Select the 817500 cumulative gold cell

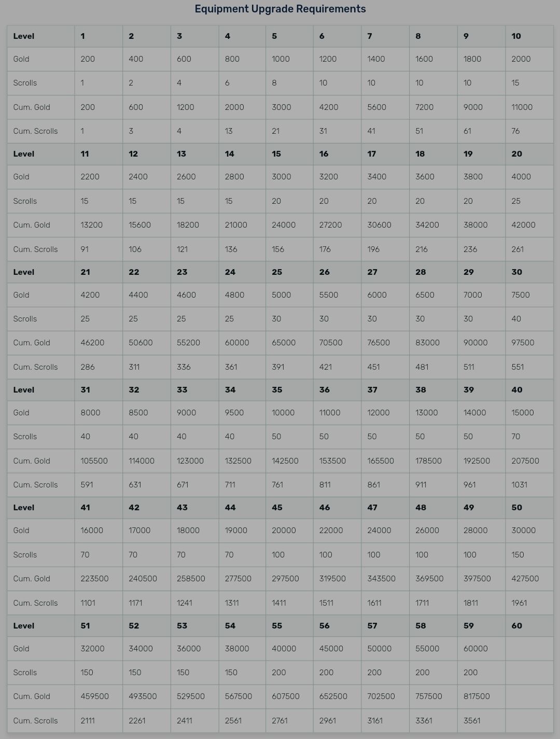pos(475,696)
